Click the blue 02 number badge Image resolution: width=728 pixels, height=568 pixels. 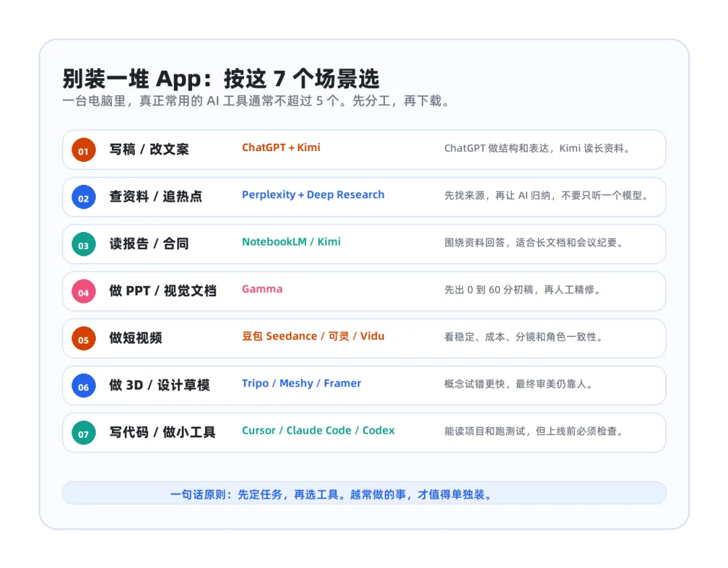(x=84, y=197)
